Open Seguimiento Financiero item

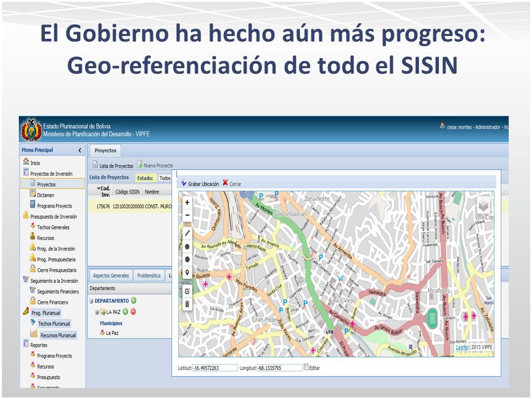55,291
